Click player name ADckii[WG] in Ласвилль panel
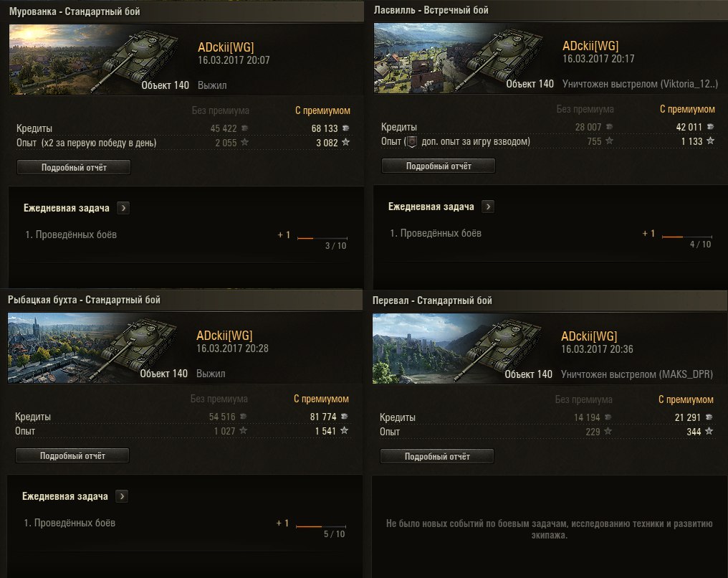Image resolution: width=728 pixels, height=578 pixels. tap(590, 47)
